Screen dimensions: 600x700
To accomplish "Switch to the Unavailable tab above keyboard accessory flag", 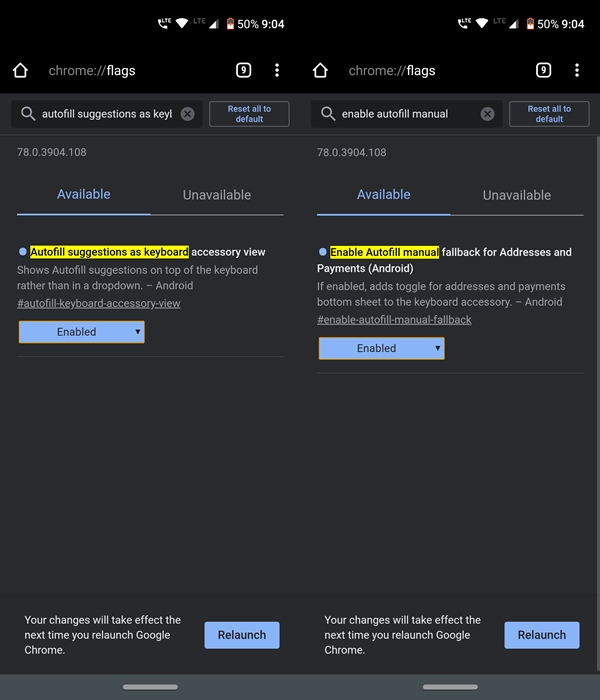I will tap(217, 195).
